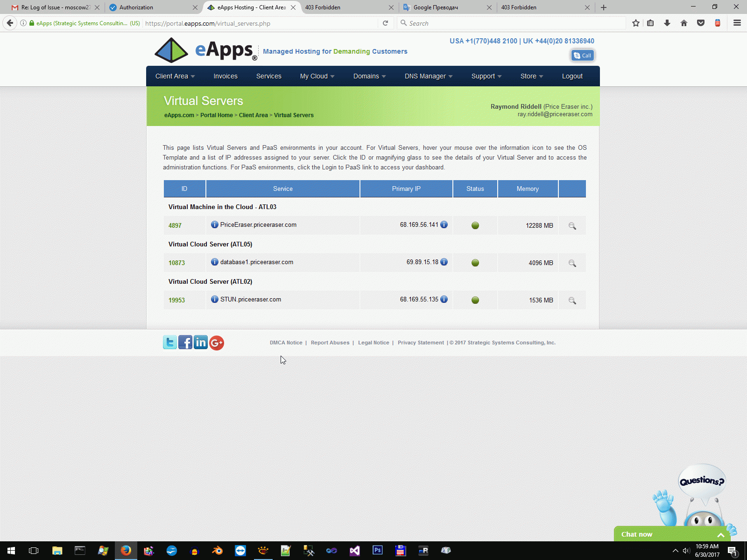Expand the Support dropdown menu
Viewport: 747px width, 560px height.
[x=486, y=76]
